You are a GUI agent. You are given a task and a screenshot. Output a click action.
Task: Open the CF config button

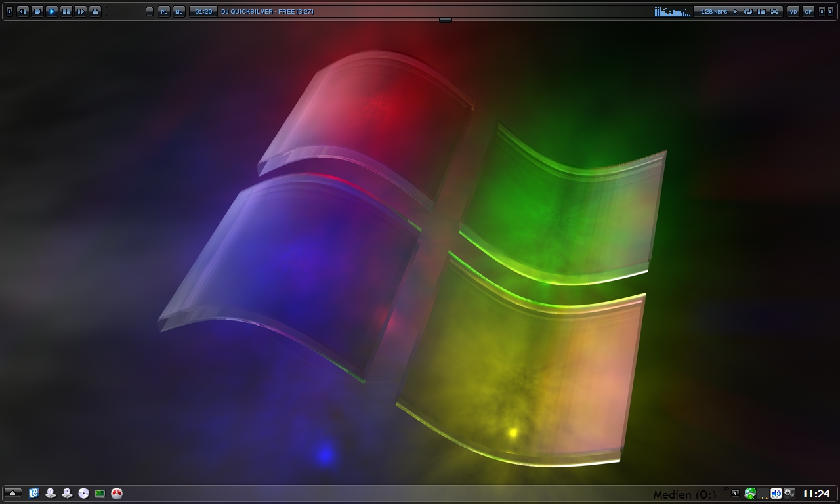click(x=808, y=11)
